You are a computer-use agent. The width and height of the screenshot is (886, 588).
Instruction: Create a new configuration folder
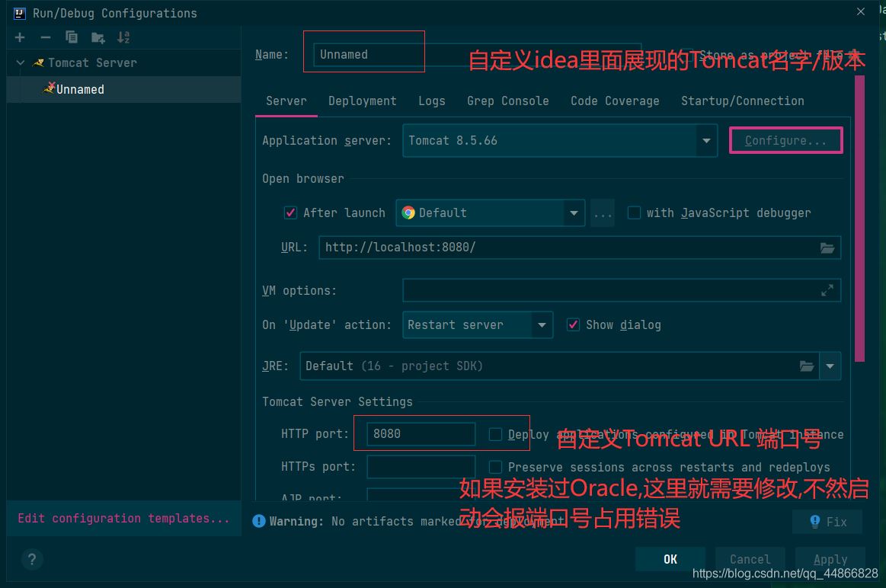coord(97,37)
